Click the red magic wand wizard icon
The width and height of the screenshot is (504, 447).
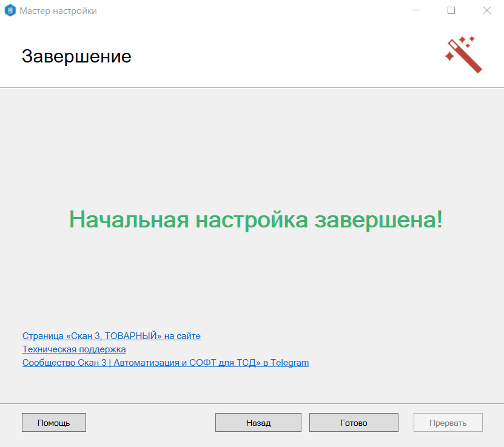tap(463, 55)
